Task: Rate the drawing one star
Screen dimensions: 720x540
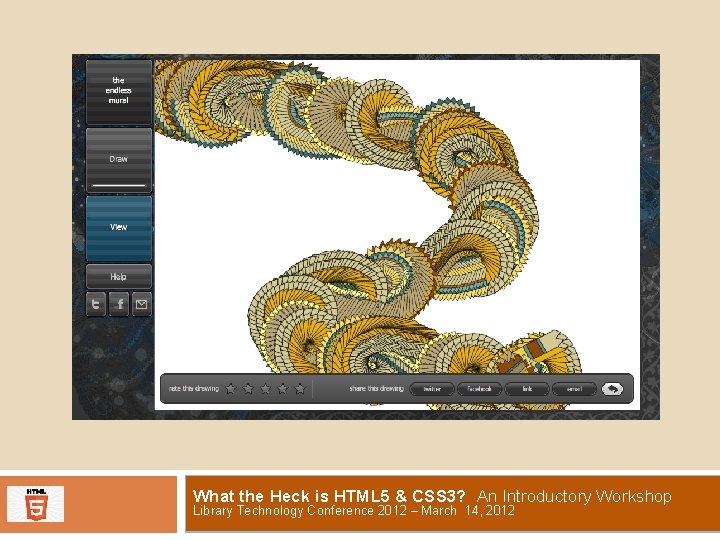Action: point(231,389)
